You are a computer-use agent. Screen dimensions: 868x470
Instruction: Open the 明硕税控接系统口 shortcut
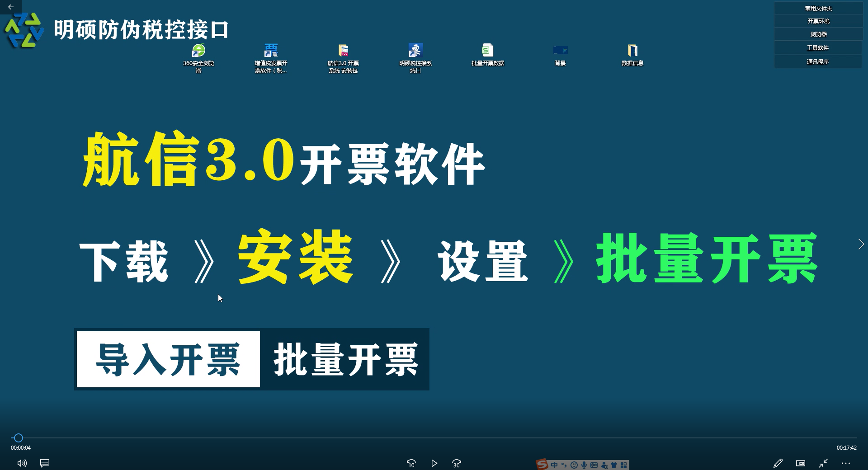point(415,51)
